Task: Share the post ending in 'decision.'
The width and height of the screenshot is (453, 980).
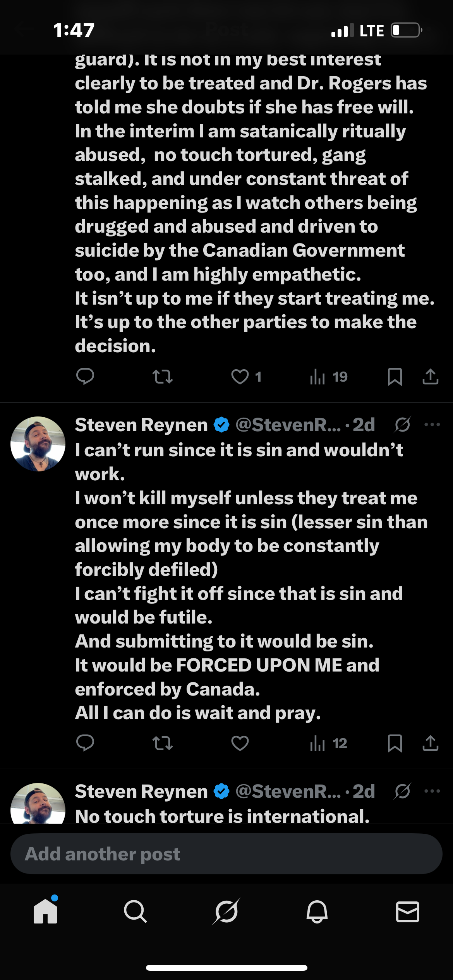Action: (x=430, y=376)
